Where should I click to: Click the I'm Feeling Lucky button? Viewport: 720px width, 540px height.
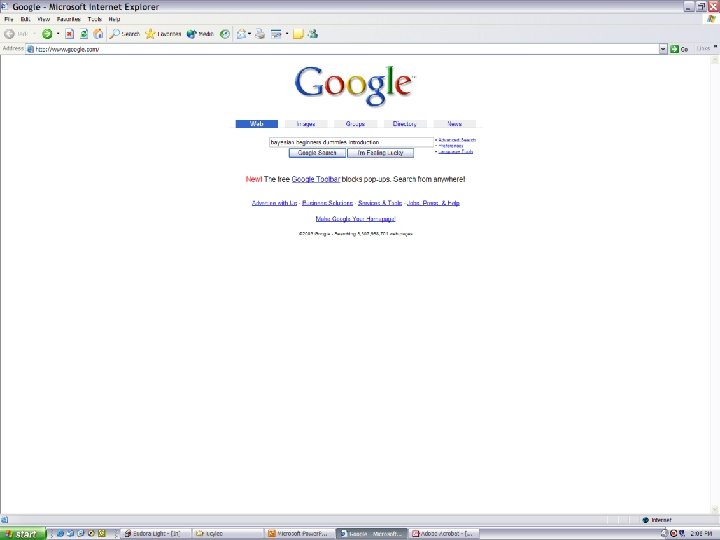(380, 153)
